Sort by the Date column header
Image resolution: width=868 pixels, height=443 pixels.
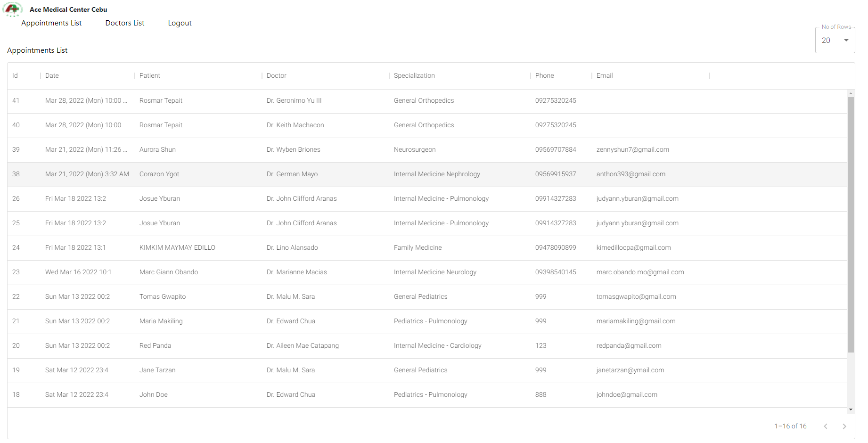point(52,75)
